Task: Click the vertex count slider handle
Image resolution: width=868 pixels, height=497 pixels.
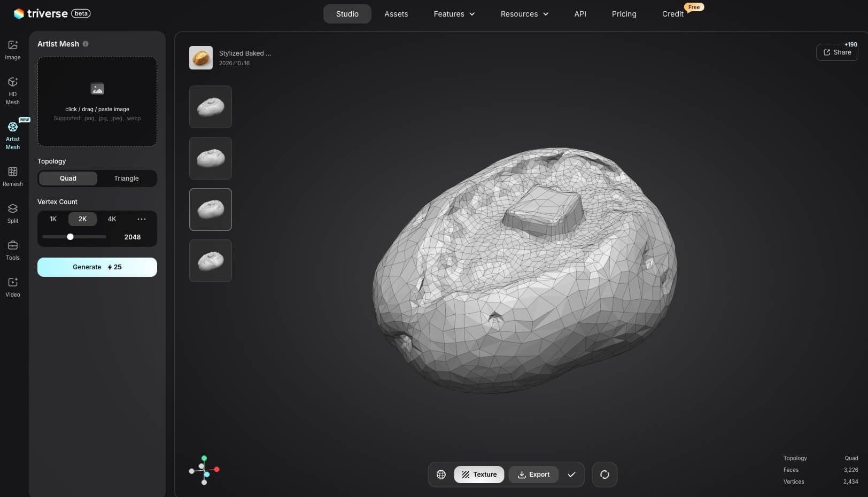Action: click(x=70, y=237)
